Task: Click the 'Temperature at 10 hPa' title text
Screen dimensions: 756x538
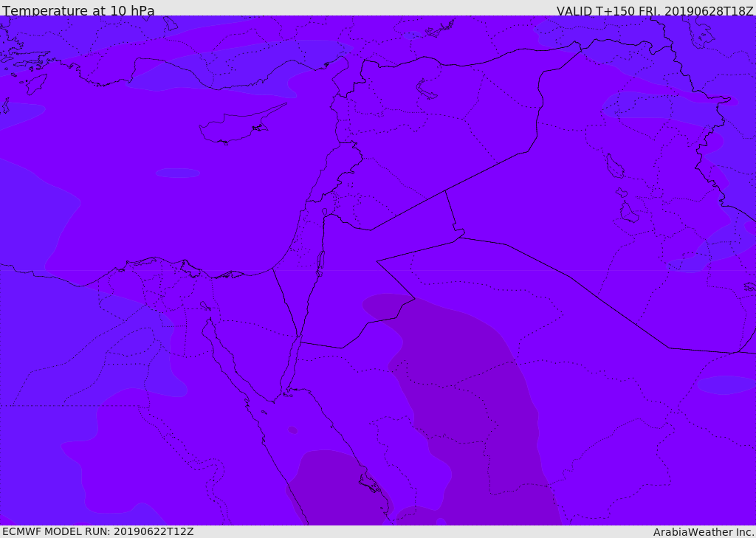Action: point(78,10)
